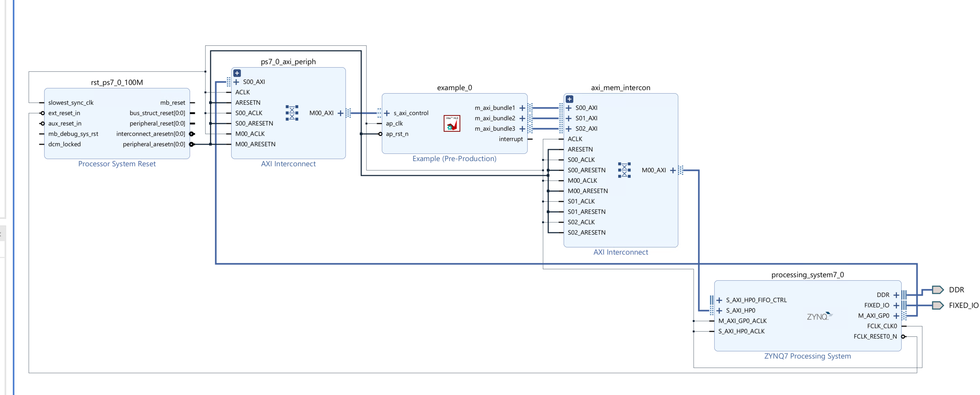Select interconnect_aresetn[0:0] output pin
The image size is (980, 395).
pos(151,134)
